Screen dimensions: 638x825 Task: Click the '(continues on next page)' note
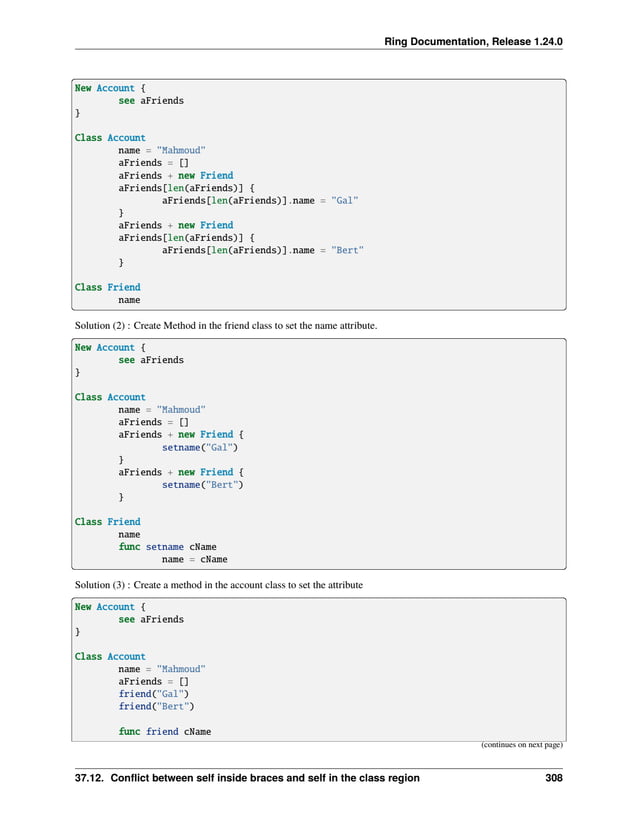click(522, 744)
